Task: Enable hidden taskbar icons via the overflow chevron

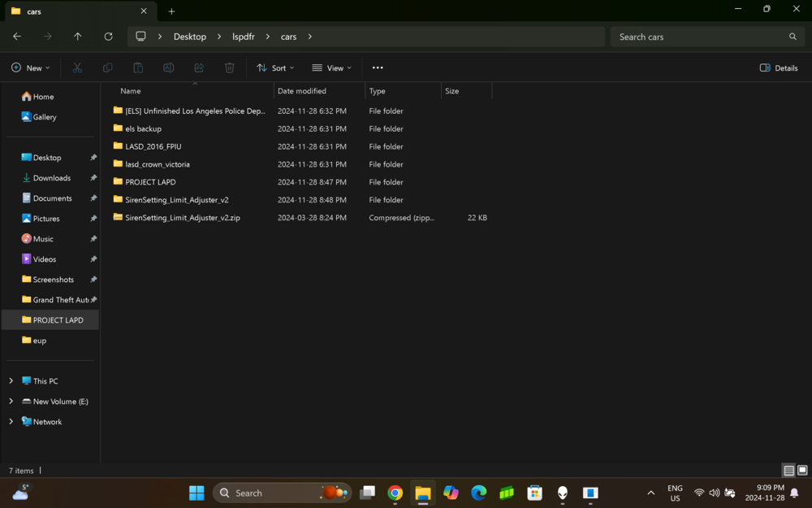Action: coord(650,493)
